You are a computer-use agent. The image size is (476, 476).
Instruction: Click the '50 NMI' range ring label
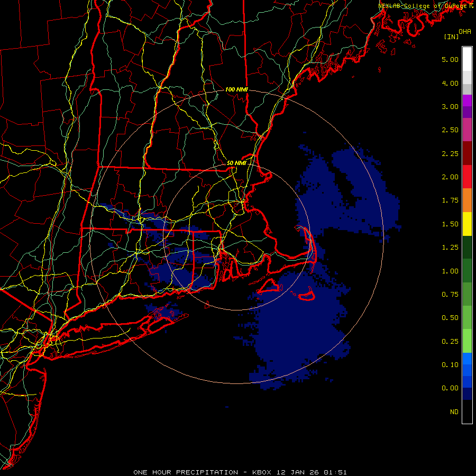(x=236, y=163)
